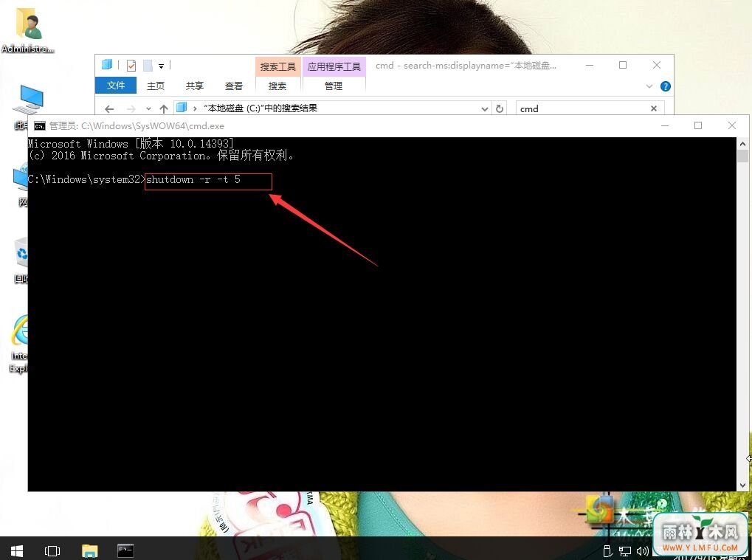Screen dimensions: 752x560
Task: Open volume control in system tray
Action: tap(642, 552)
